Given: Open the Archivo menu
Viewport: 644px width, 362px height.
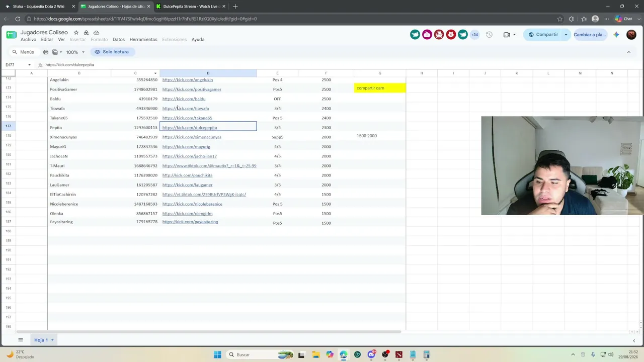Looking at the screenshot, I should point(28,40).
